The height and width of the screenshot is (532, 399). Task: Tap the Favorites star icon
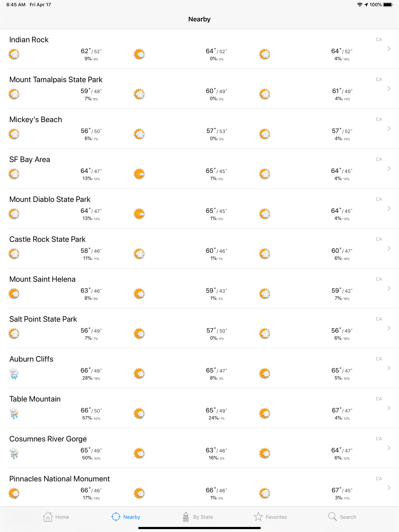pos(258,517)
